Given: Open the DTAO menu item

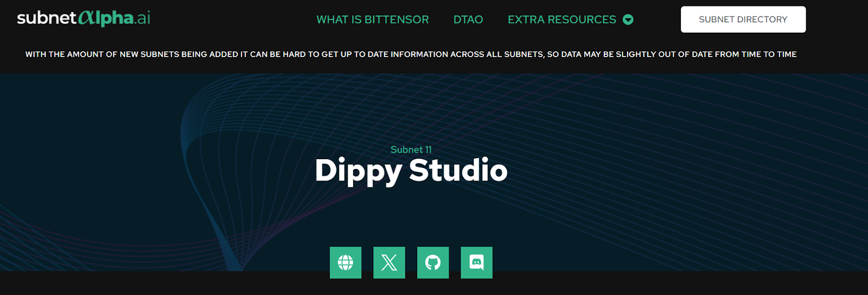Looking at the screenshot, I should tap(468, 20).
